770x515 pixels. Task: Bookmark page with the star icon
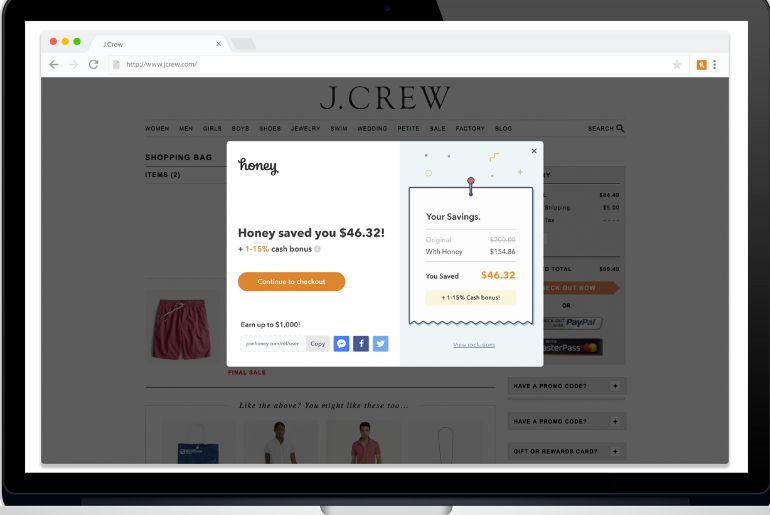[x=677, y=64]
